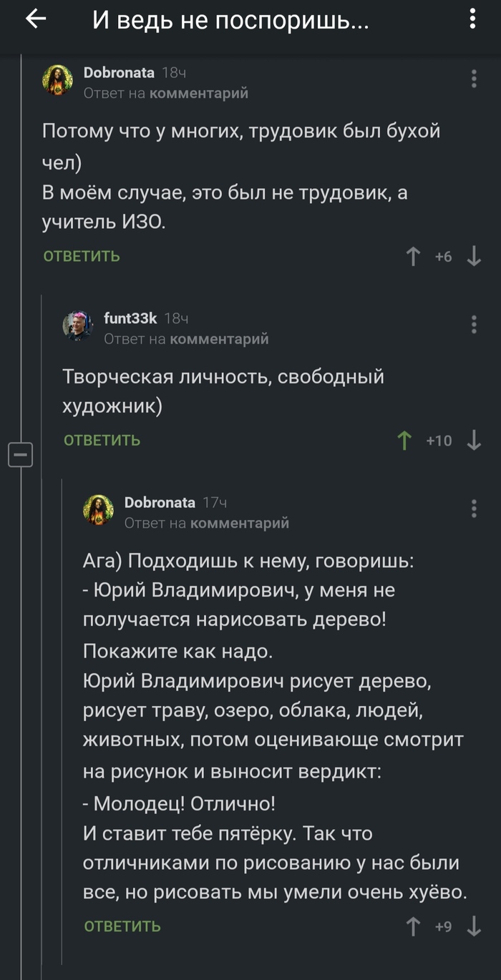Image resolution: width=501 pixels, height=980 pixels.
Task: Open options for Dobronata's 18ч comment
Action: coord(474,79)
